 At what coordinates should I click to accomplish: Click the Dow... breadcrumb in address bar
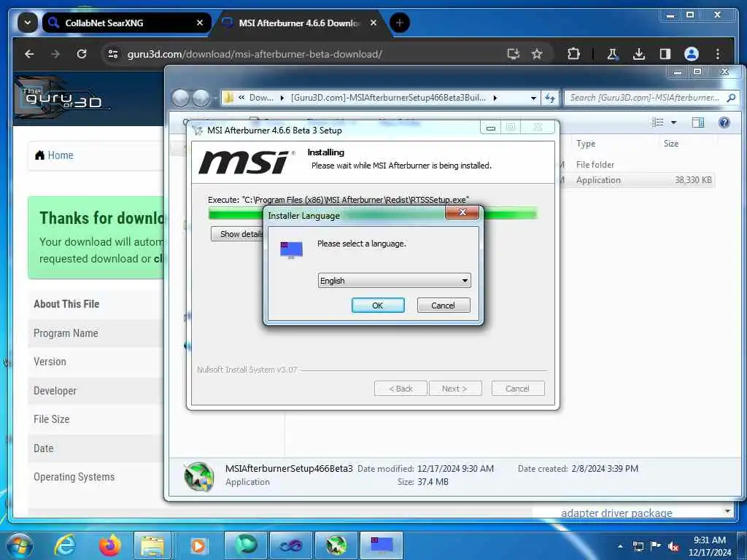[x=261, y=98]
